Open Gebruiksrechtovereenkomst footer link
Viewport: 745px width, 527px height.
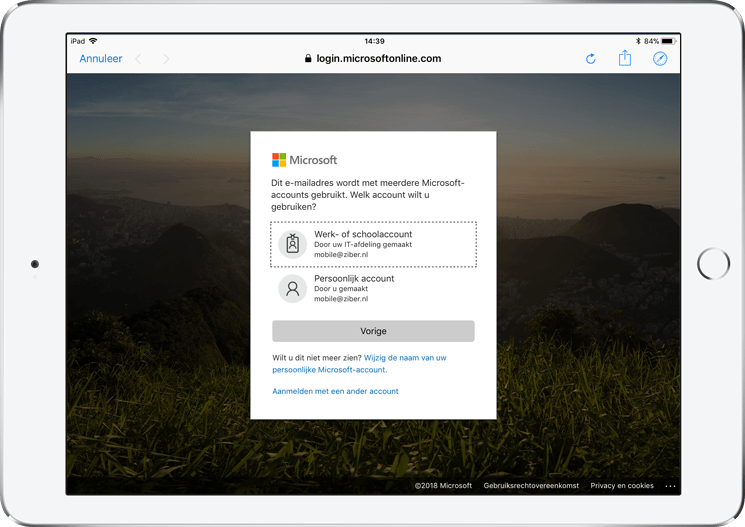coord(531,486)
